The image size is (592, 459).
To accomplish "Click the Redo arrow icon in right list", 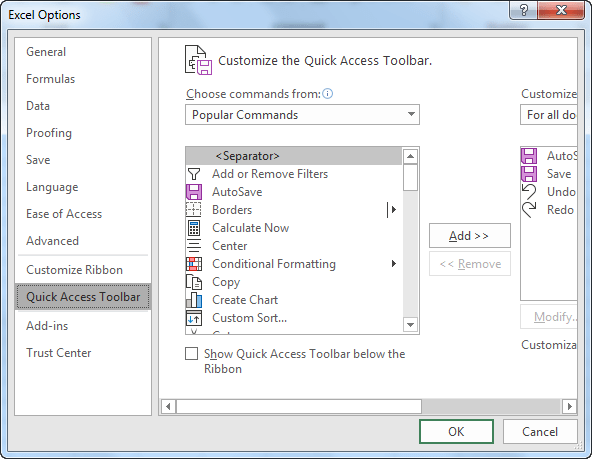I will 529,210.
